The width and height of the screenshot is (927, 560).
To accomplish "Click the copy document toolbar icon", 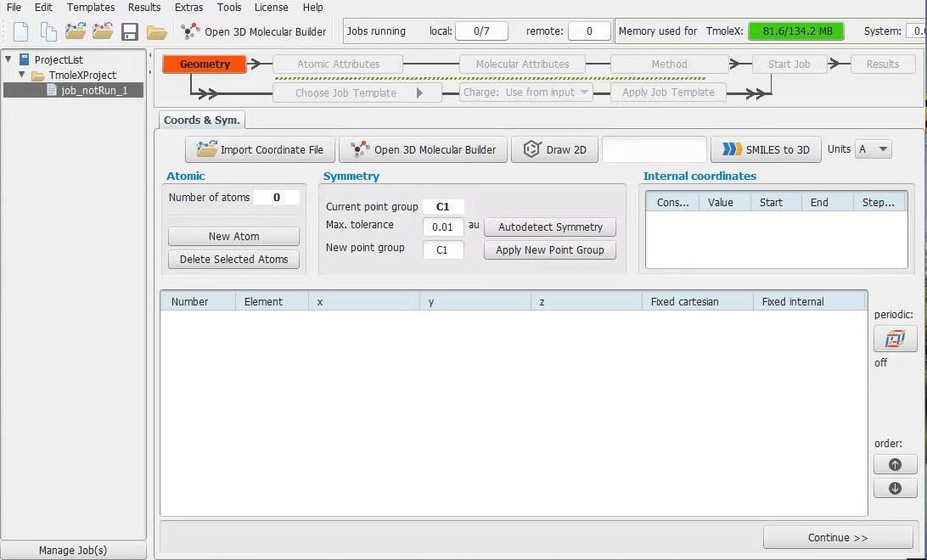I will tap(48, 31).
